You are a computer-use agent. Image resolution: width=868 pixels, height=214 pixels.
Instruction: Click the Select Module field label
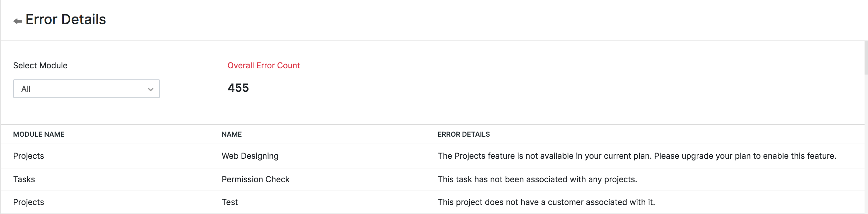click(40, 65)
